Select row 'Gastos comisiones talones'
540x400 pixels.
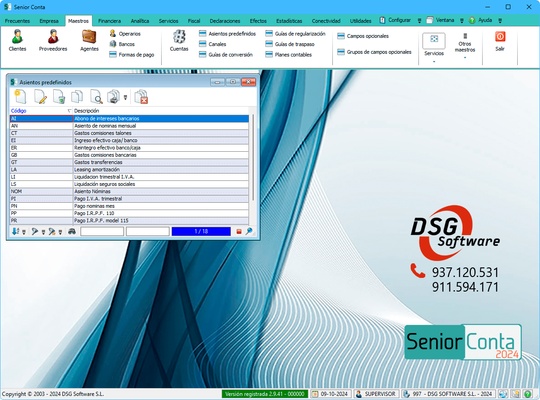129,133
